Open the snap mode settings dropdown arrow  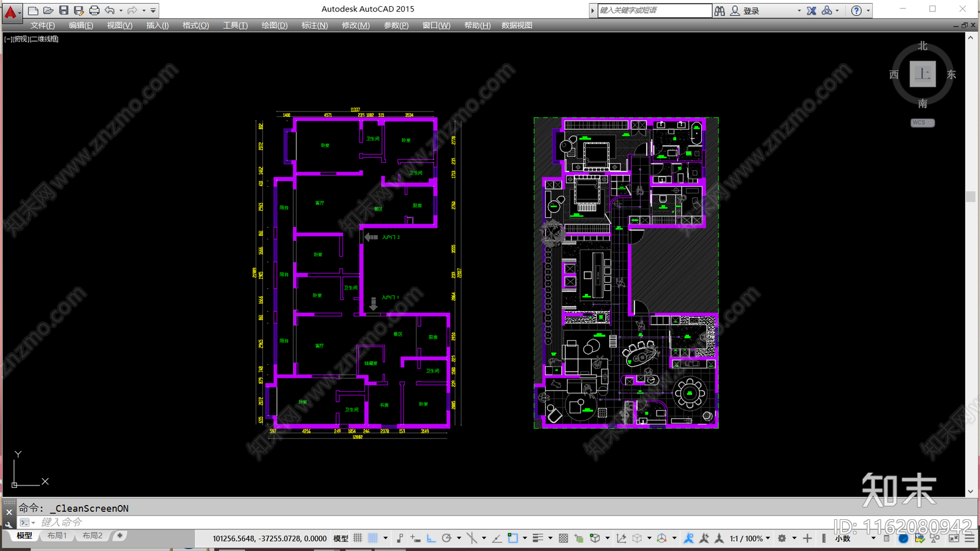[x=385, y=538]
